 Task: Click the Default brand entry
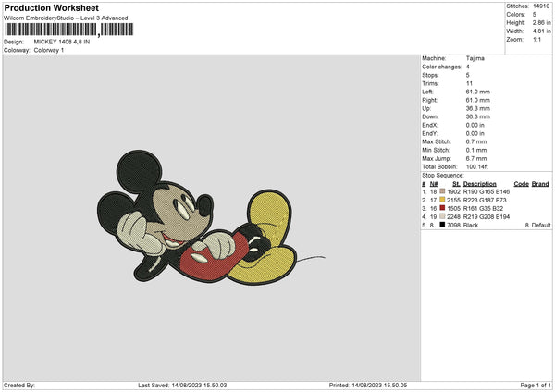(541, 225)
